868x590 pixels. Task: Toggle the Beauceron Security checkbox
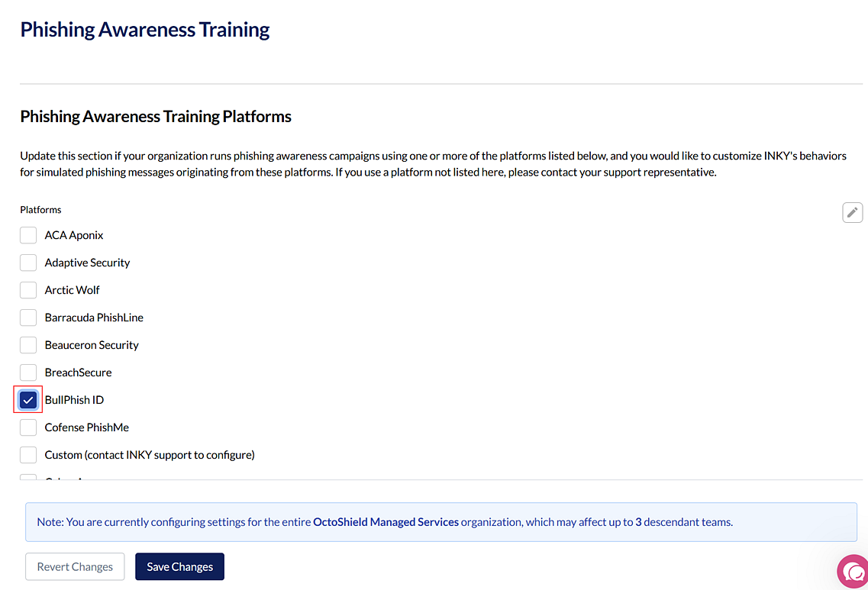(x=28, y=345)
